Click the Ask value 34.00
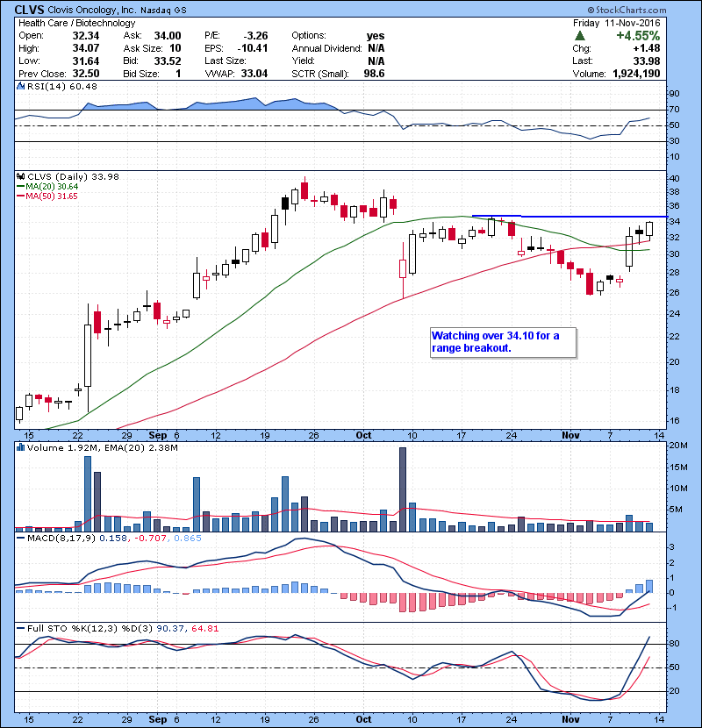702x728 pixels. click(x=168, y=36)
